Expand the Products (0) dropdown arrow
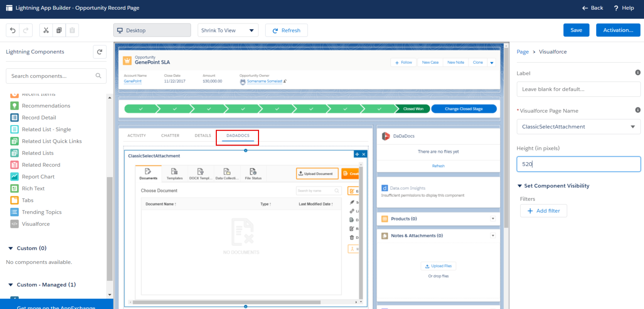The image size is (644, 309). (x=493, y=219)
